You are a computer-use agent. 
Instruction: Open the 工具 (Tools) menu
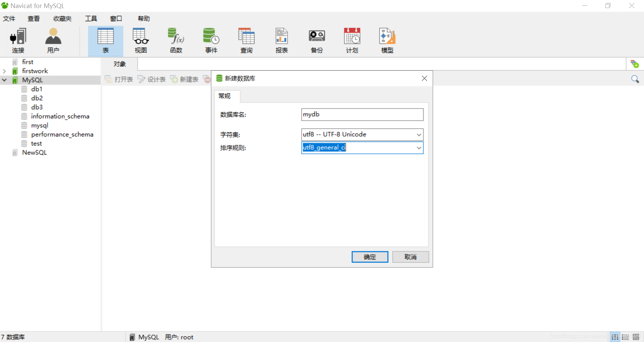click(91, 19)
